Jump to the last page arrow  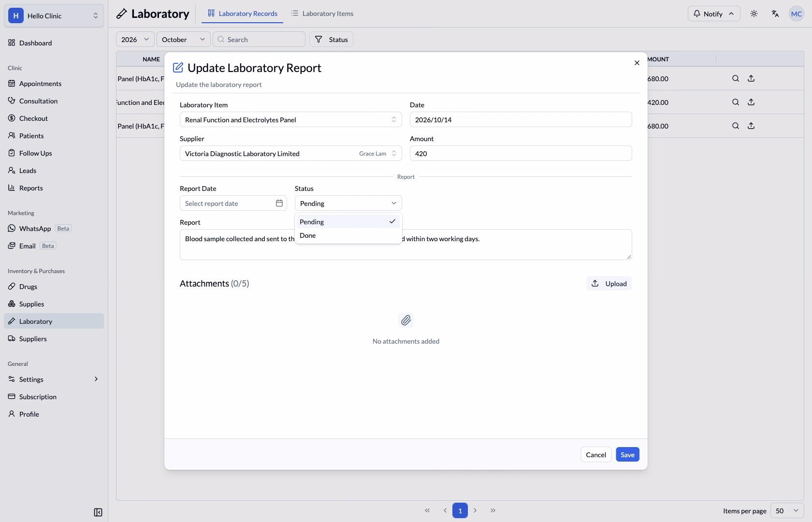pos(493,510)
